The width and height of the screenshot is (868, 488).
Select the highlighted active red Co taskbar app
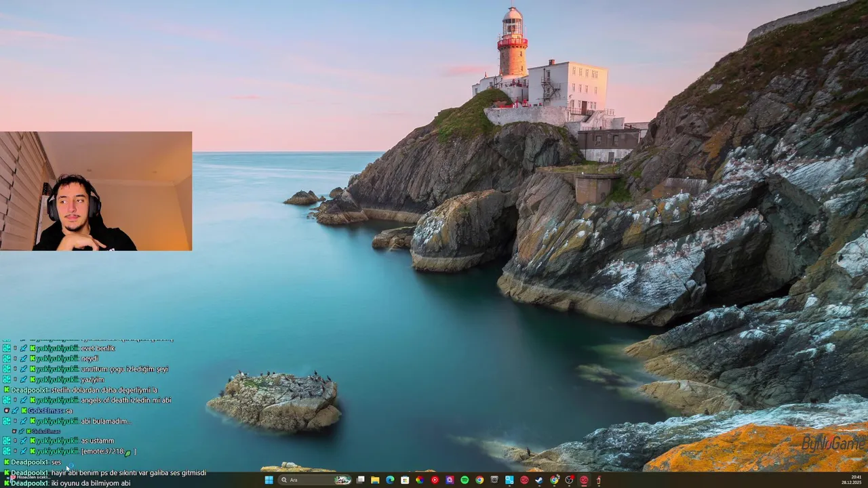coord(584,480)
